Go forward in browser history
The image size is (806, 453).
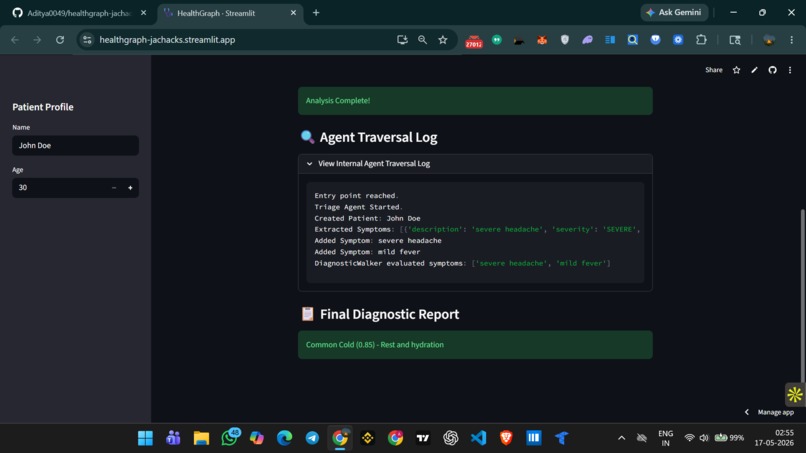click(x=37, y=40)
